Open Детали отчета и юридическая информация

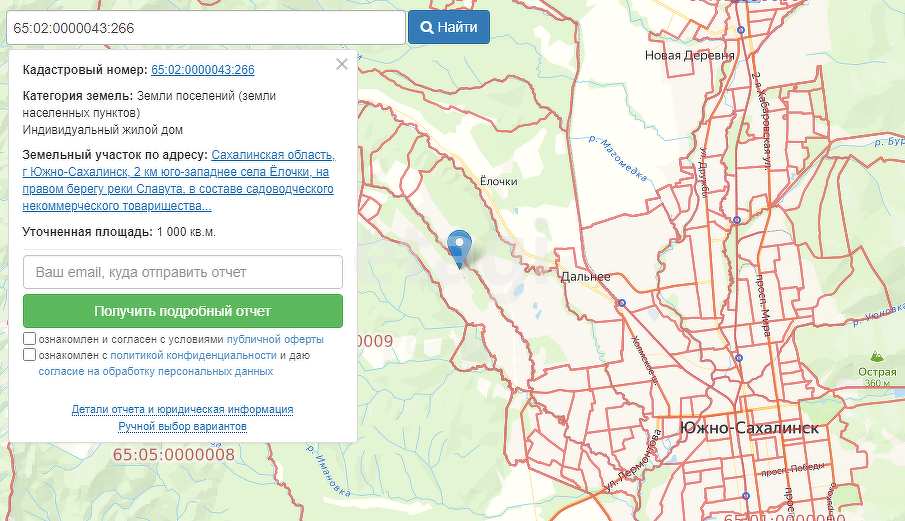(182, 410)
